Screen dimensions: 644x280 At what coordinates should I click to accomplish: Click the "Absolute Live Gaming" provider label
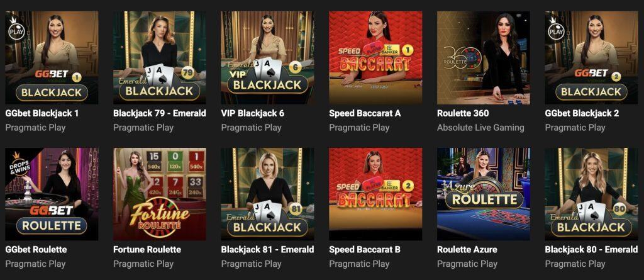pos(480,128)
